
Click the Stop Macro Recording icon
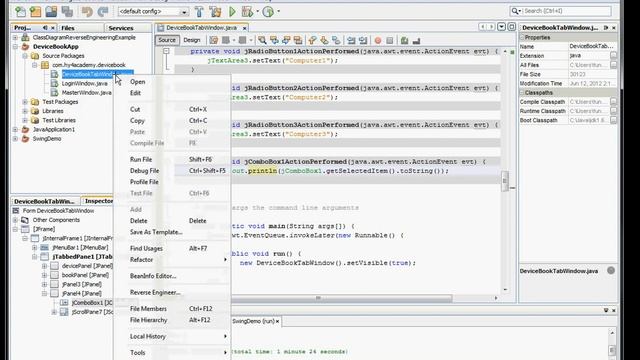click(x=390, y=40)
